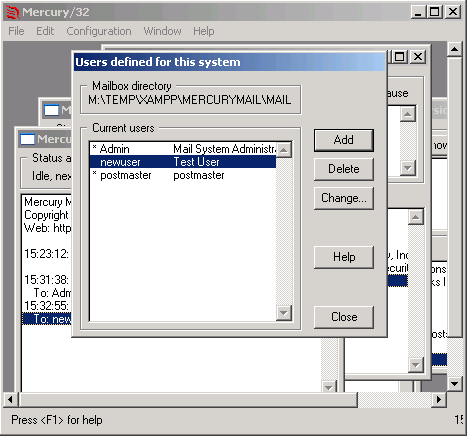Click main workspace horizontal scroll right arrow
This screenshot has height=436, width=467.
(439, 399)
